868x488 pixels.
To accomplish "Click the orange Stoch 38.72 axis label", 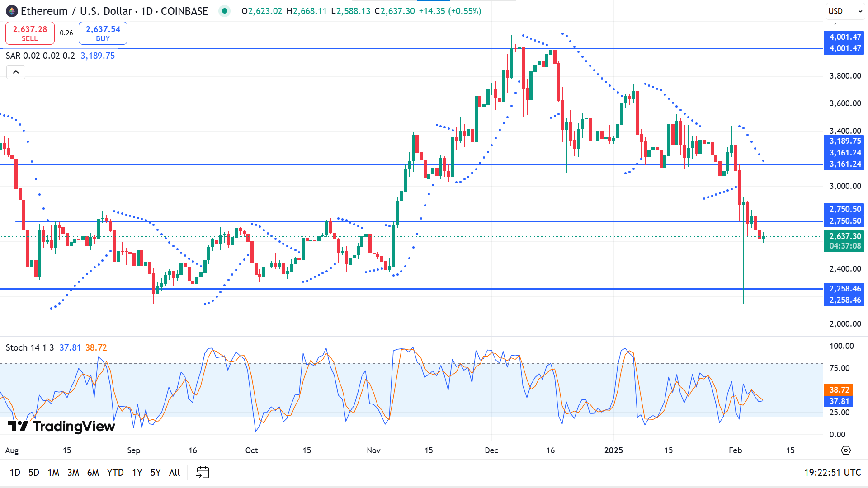I will pos(839,389).
